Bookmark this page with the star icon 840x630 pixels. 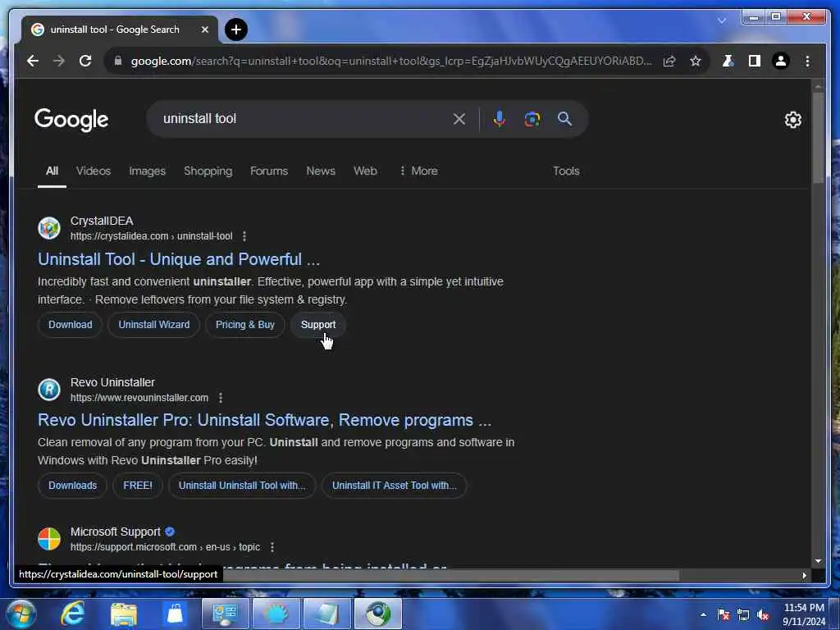pyautogui.click(x=696, y=61)
